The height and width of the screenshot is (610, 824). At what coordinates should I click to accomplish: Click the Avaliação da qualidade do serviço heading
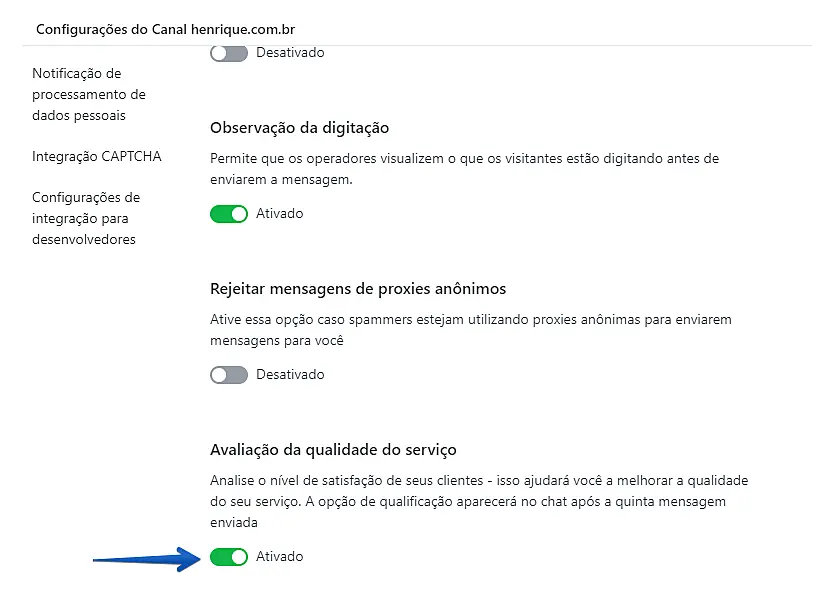333,450
